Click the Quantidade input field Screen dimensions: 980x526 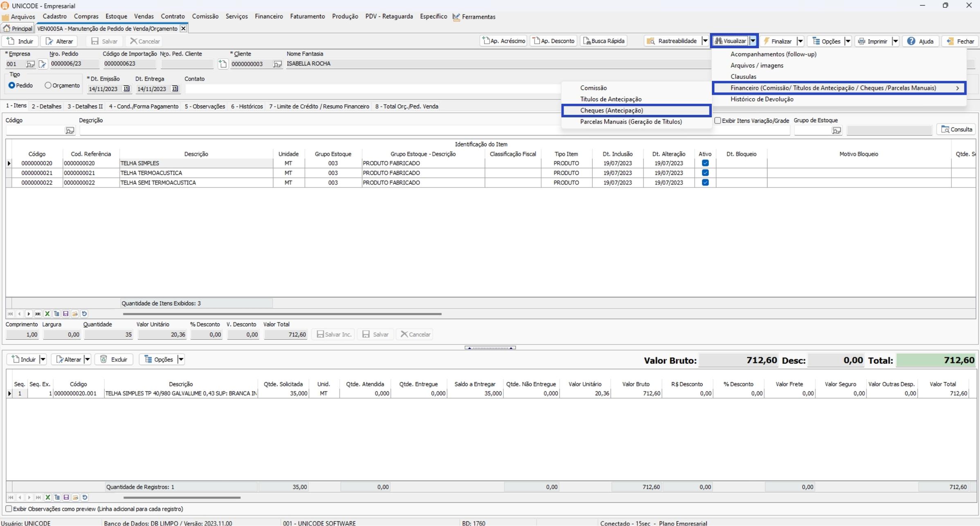[x=108, y=335]
